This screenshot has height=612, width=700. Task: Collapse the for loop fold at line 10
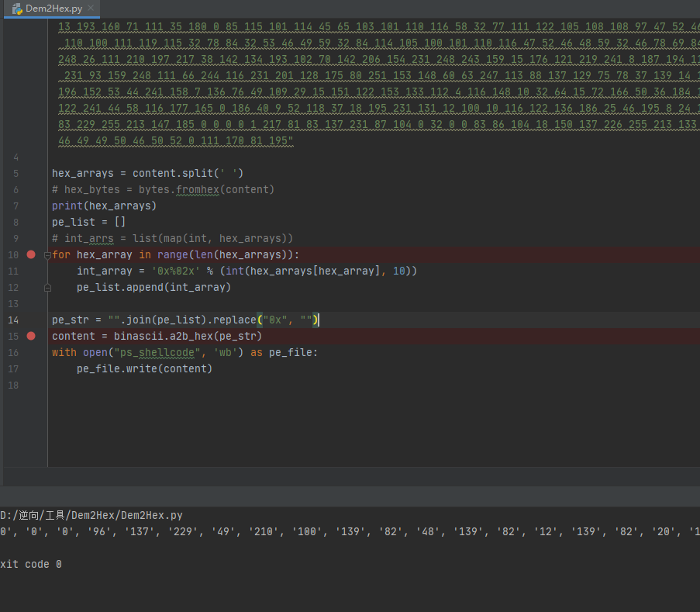tap(47, 255)
